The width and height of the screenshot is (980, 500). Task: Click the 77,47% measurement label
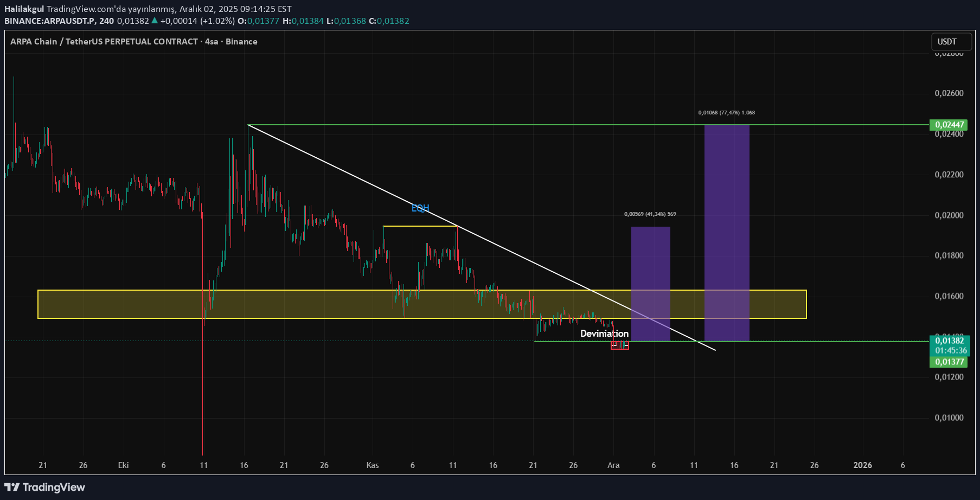pyautogui.click(x=726, y=113)
